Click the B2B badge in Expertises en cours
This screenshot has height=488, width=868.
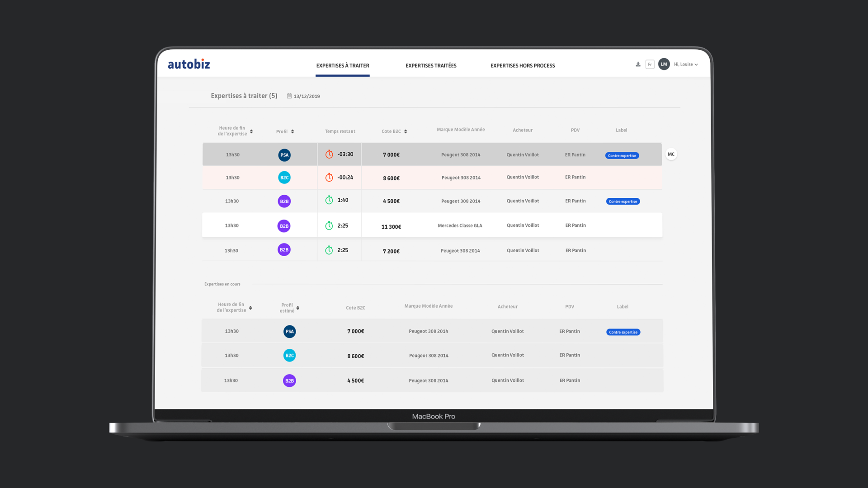[x=289, y=381]
